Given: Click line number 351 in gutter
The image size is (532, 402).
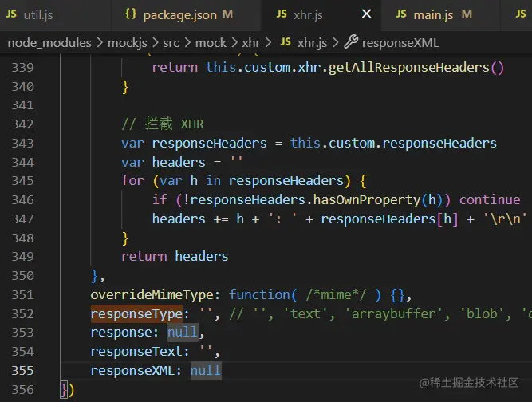Looking at the screenshot, I should click(x=23, y=295).
